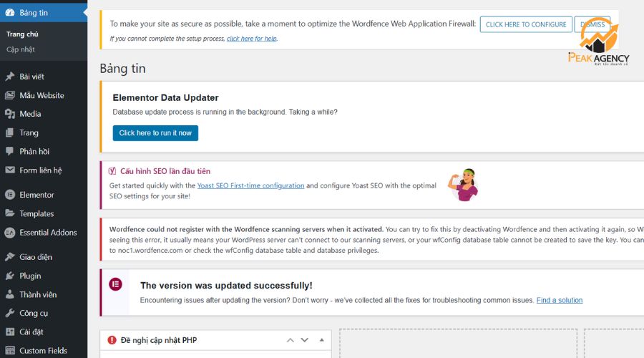The height and width of the screenshot is (358, 644).
Task: Click the Mẫu Website icon in sidebar
Action: tap(10, 95)
